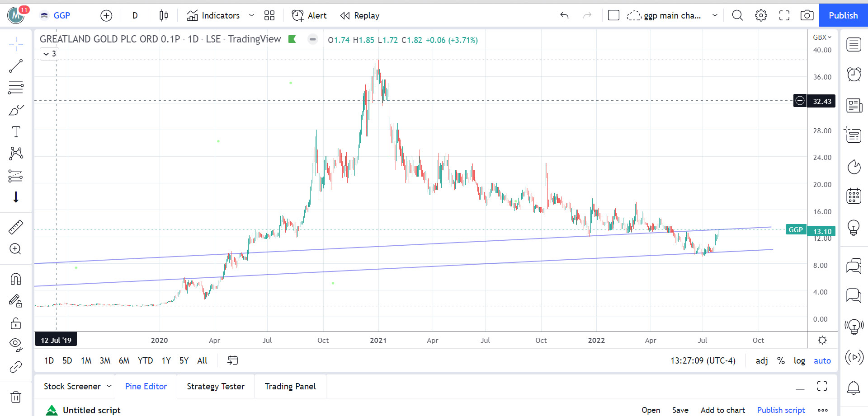Screen dimensions: 868x416
Task: Open the candle chart style selector
Action: coord(164,15)
